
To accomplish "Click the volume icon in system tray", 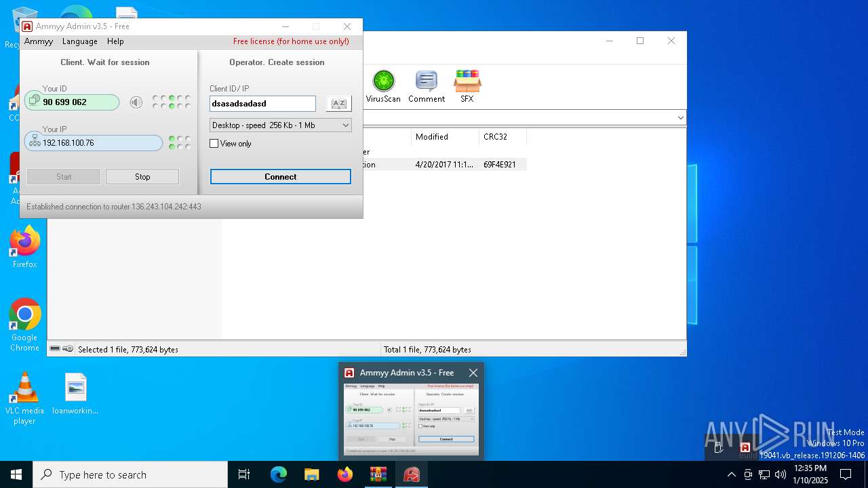I will click(x=781, y=474).
